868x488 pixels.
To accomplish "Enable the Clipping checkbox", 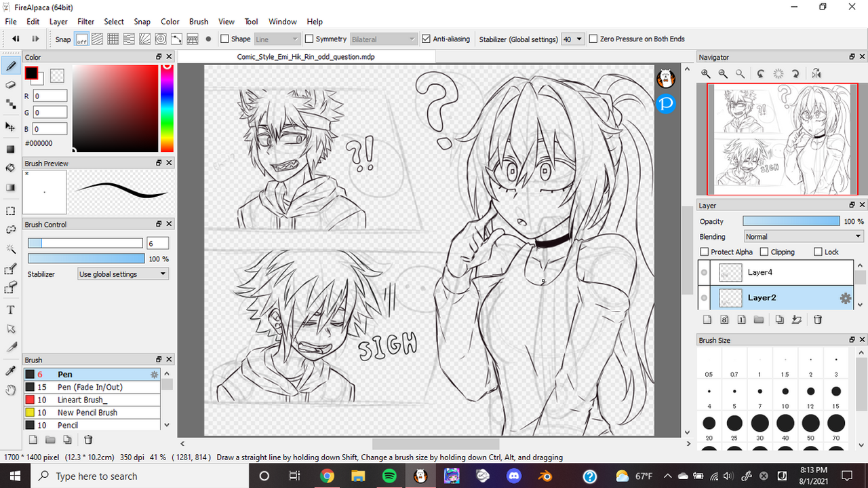I will pos(764,252).
